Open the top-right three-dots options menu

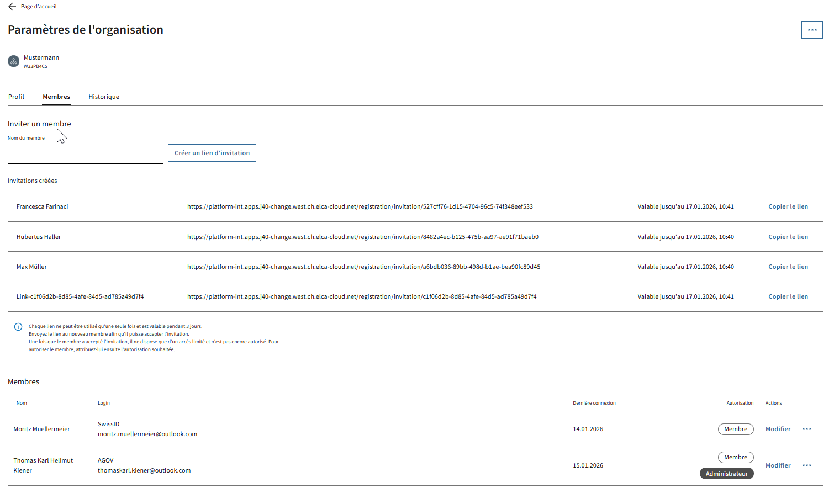tap(811, 30)
